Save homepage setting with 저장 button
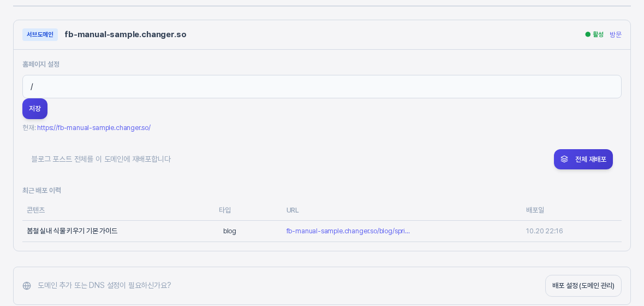This screenshot has width=644, height=306. [35, 109]
